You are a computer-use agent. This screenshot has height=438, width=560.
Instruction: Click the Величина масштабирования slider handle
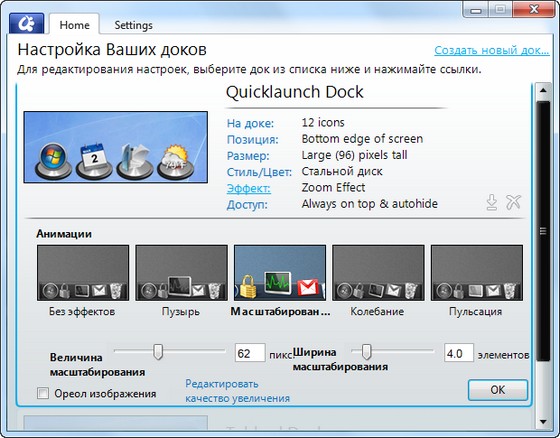click(158, 352)
